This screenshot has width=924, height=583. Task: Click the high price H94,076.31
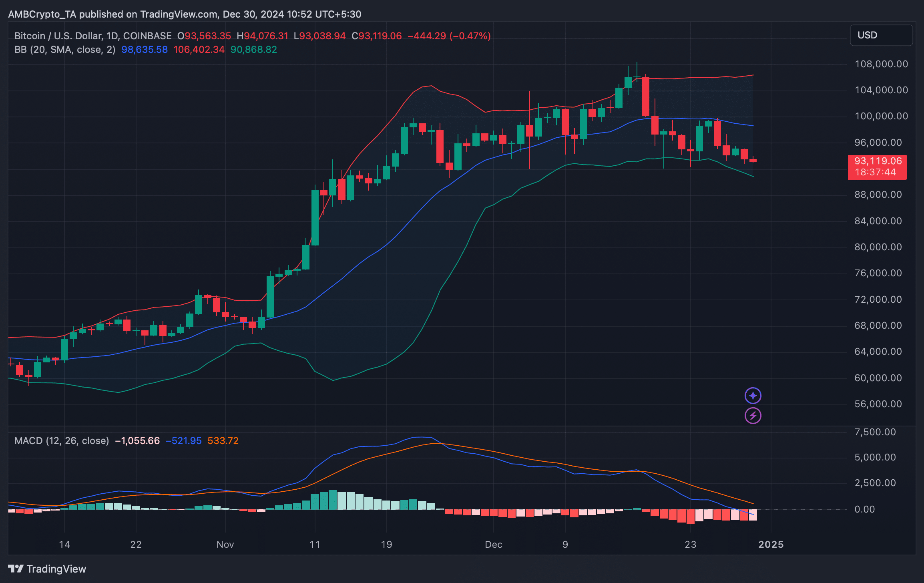(262, 36)
